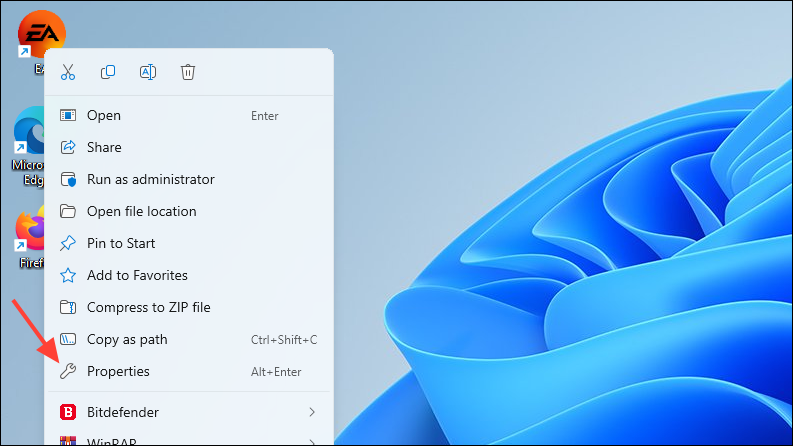Click the path icon beside Copy as path
This screenshot has height=446, width=793.
pyautogui.click(x=68, y=339)
